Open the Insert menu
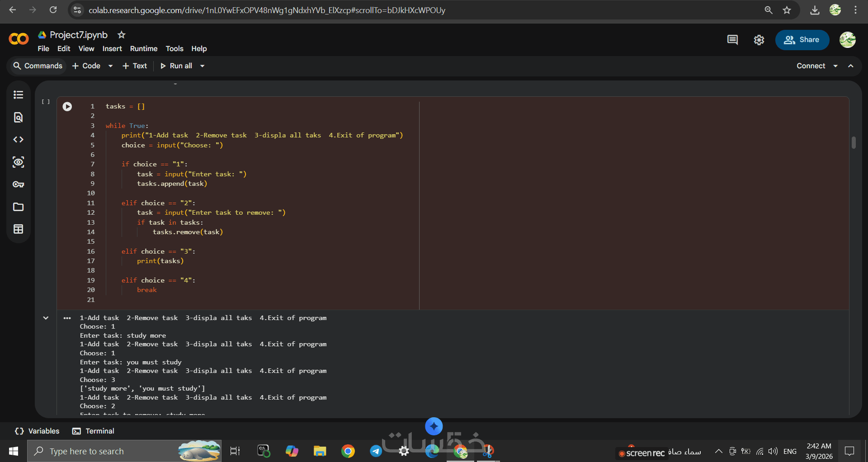The height and width of the screenshot is (462, 868). click(112, 49)
